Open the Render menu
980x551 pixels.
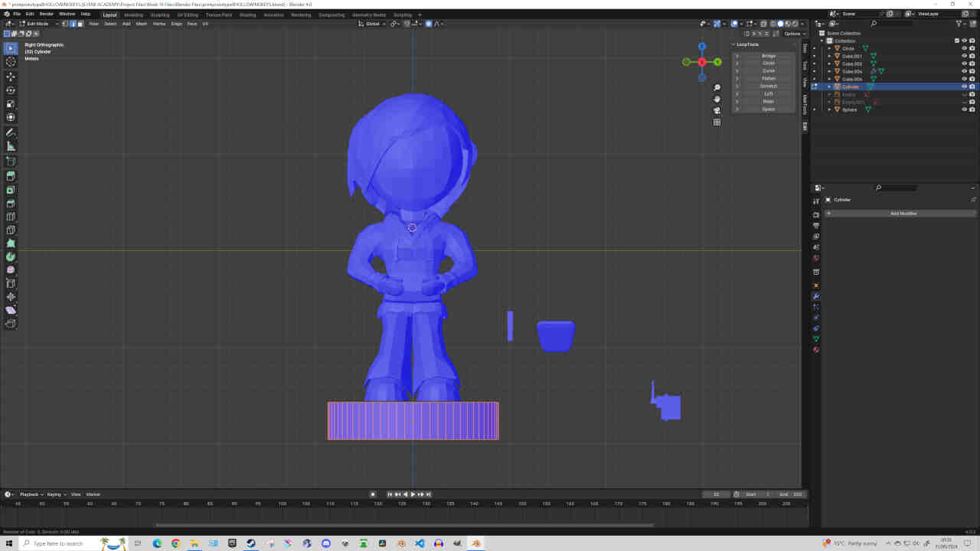[x=47, y=14]
